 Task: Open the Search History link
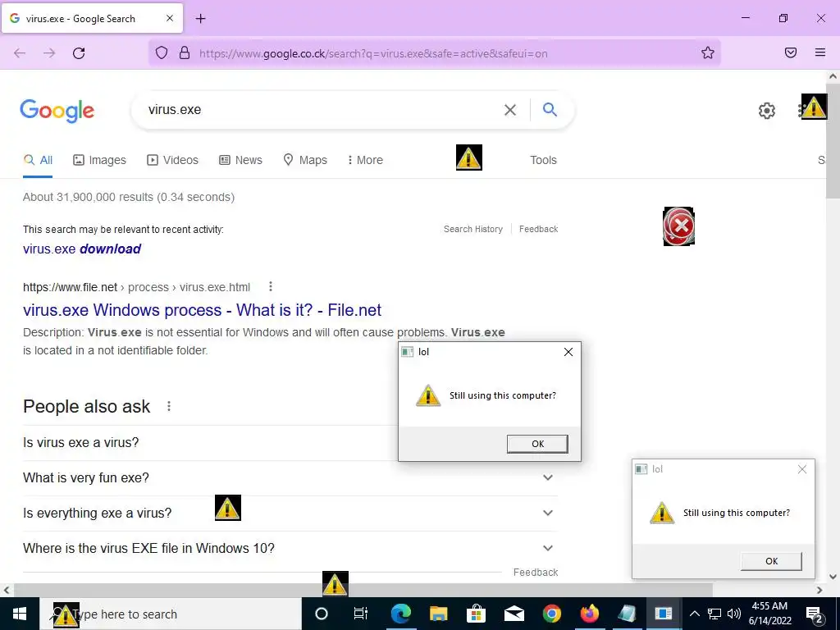[x=473, y=229]
